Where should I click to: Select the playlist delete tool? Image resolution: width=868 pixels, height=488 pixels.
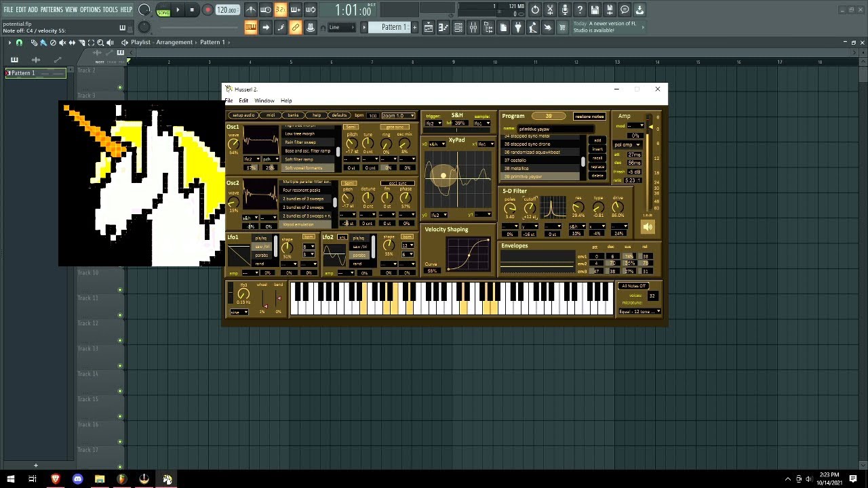pos(54,43)
